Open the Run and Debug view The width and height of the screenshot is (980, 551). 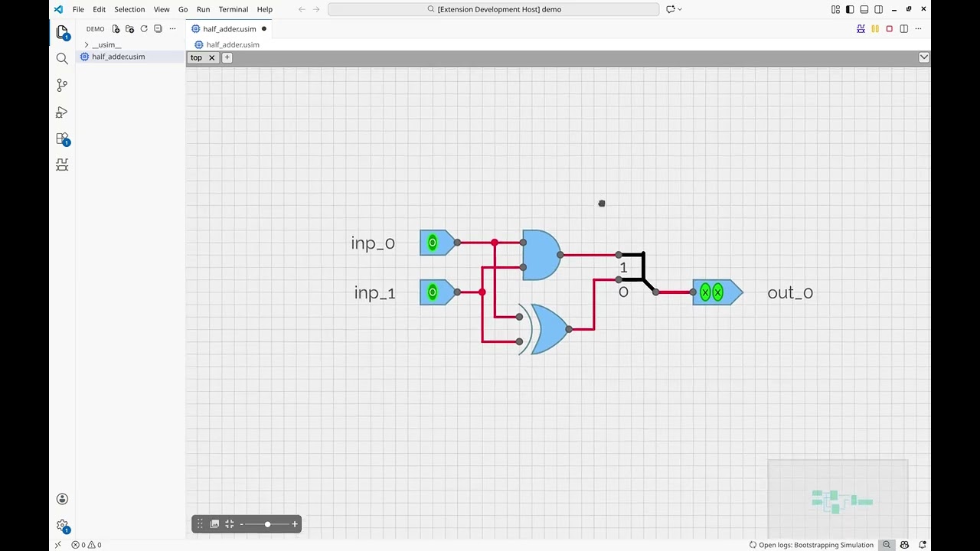(62, 112)
